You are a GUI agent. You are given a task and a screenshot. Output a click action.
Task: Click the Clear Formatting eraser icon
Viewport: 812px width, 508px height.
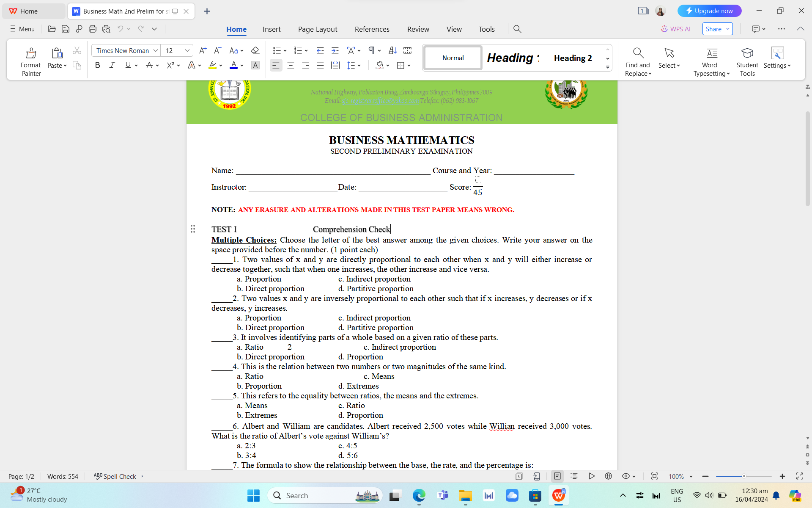coord(255,50)
